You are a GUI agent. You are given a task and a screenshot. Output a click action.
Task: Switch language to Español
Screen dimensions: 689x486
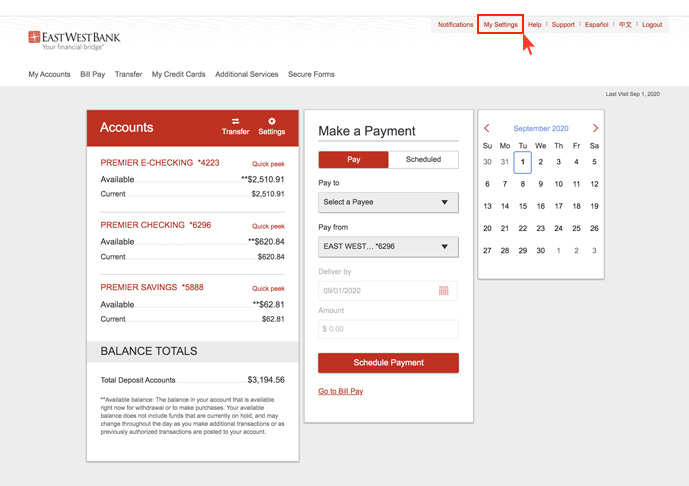(596, 25)
